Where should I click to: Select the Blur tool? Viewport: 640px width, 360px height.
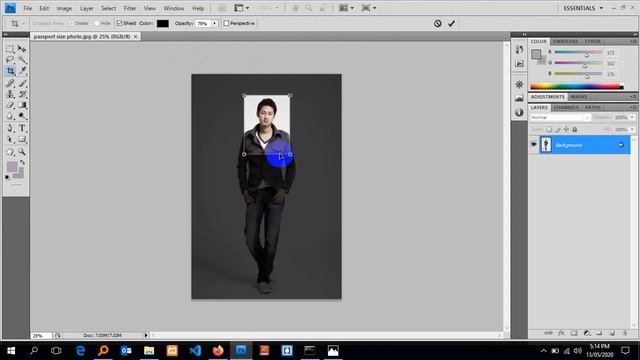[10, 116]
